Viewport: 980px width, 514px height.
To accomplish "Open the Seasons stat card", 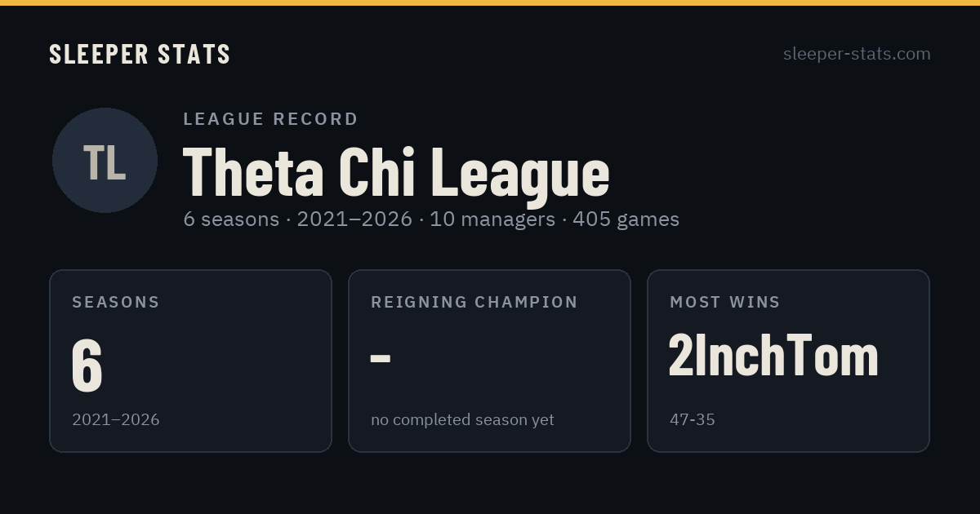I will [x=190, y=361].
